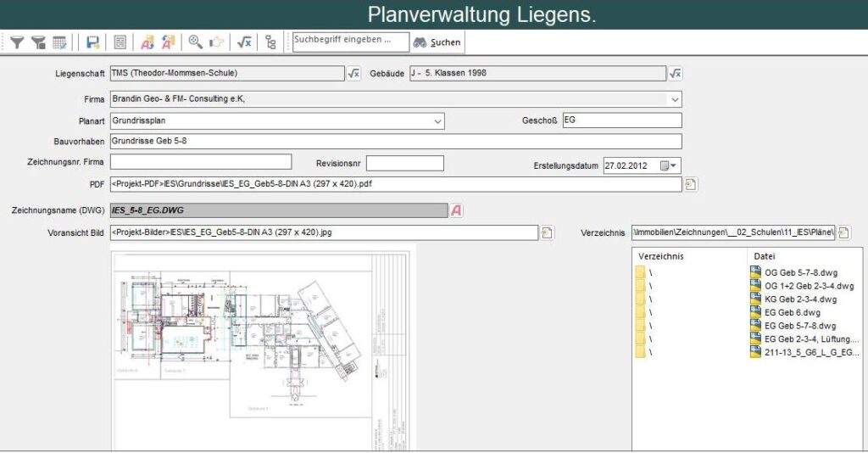Image resolution: width=868 pixels, height=453 pixels.
Task: Browse for Voransicht Bild file
Action: coord(547,232)
